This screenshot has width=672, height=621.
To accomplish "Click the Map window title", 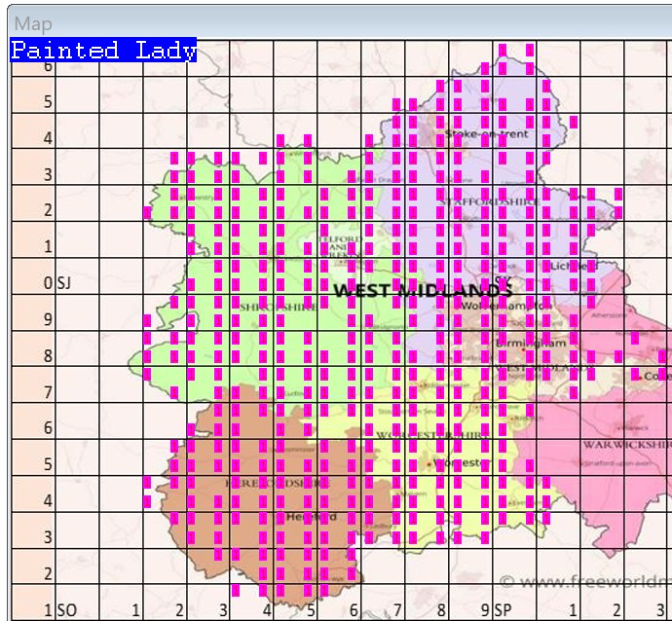I will (33, 23).
